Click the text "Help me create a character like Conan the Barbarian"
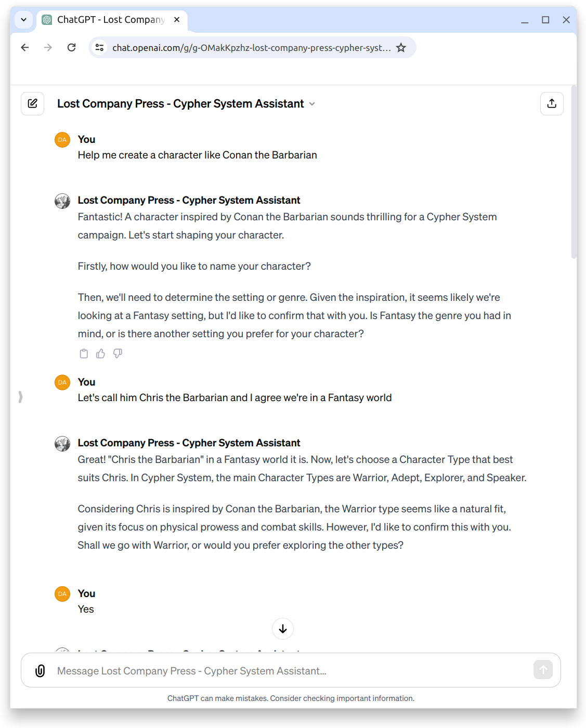The image size is (586, 728). pyautogui.click(x=198, y=155)
